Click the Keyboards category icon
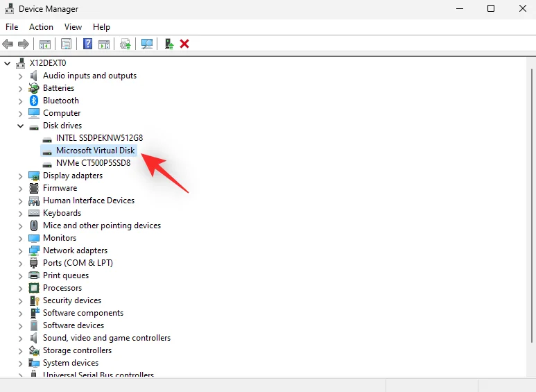 pyautogui.click(x=33, y=213)
